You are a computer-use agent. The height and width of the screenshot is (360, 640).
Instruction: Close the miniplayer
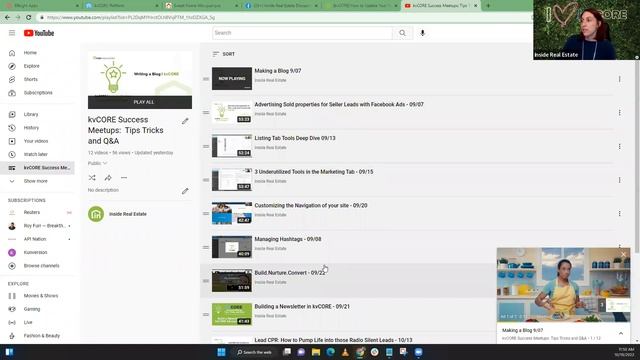623,255
